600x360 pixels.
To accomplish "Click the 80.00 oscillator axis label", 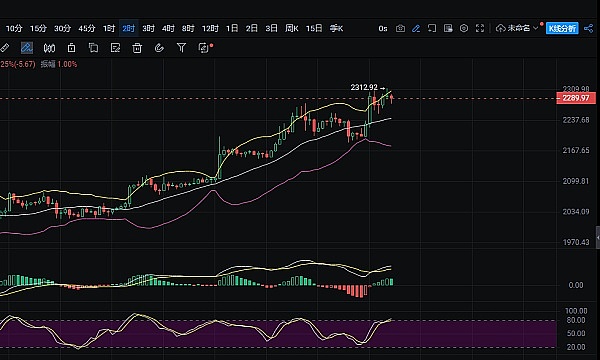I will pyautogui.click(x=576, y=320).
